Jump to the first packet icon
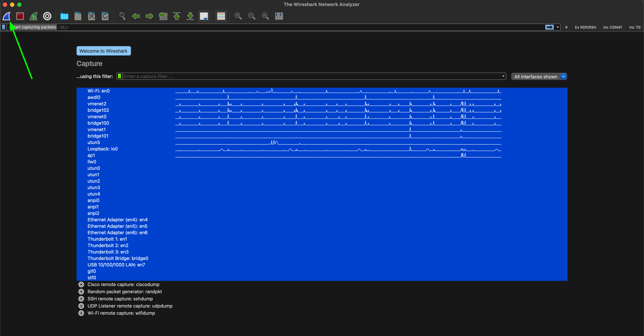The image size is (644, 336). pos(177,16)
